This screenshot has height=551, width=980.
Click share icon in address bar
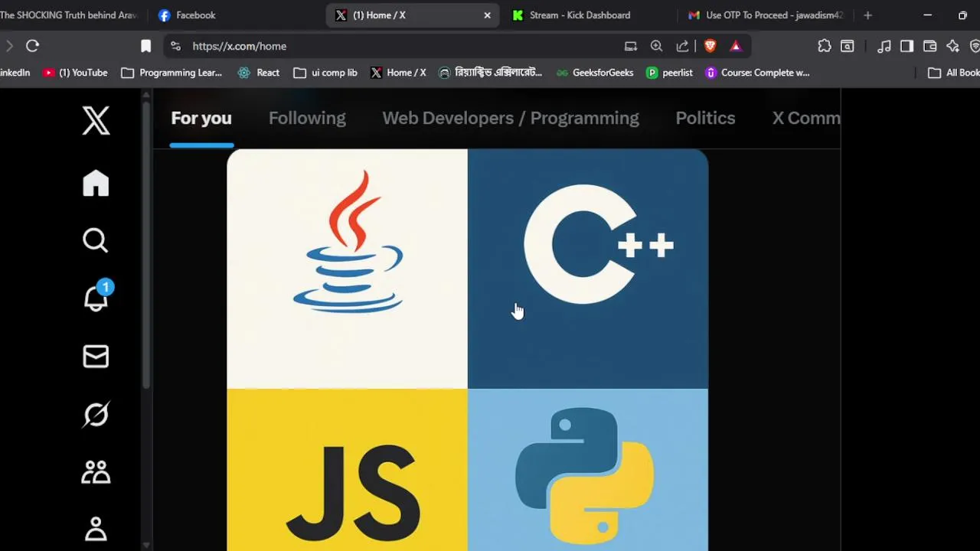point(682,46)
